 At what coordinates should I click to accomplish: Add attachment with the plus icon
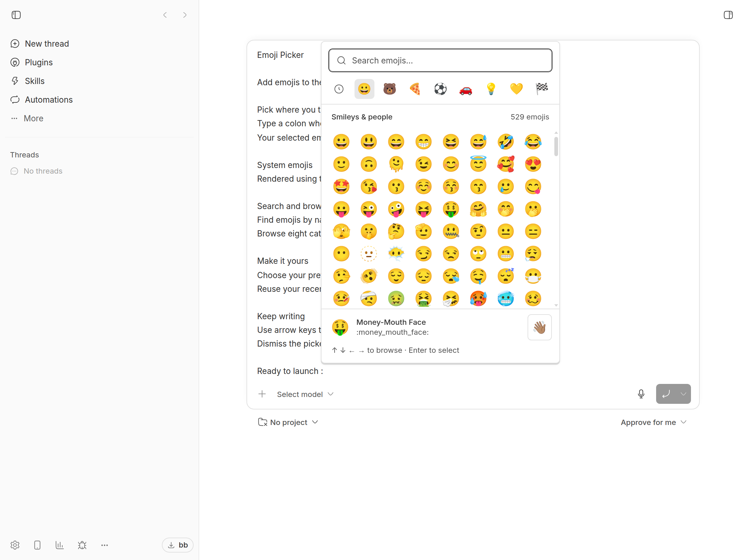coord(262,394)
